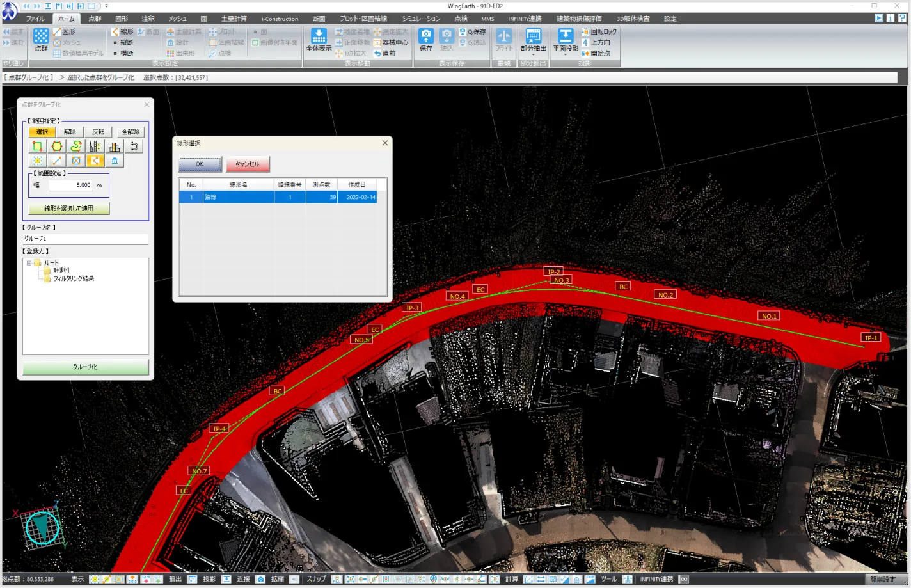Click the 幅 width input field

coord(70,186)
